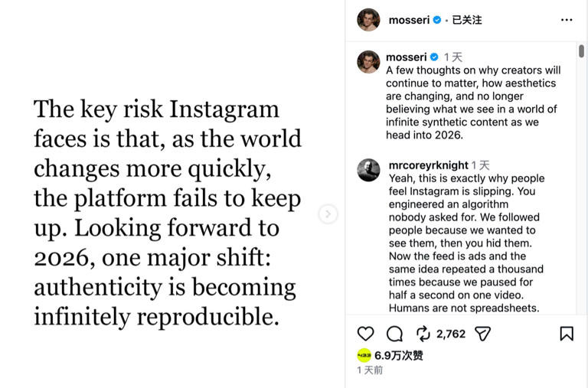View the 6.9万次赞 likes list

(399, 355)
